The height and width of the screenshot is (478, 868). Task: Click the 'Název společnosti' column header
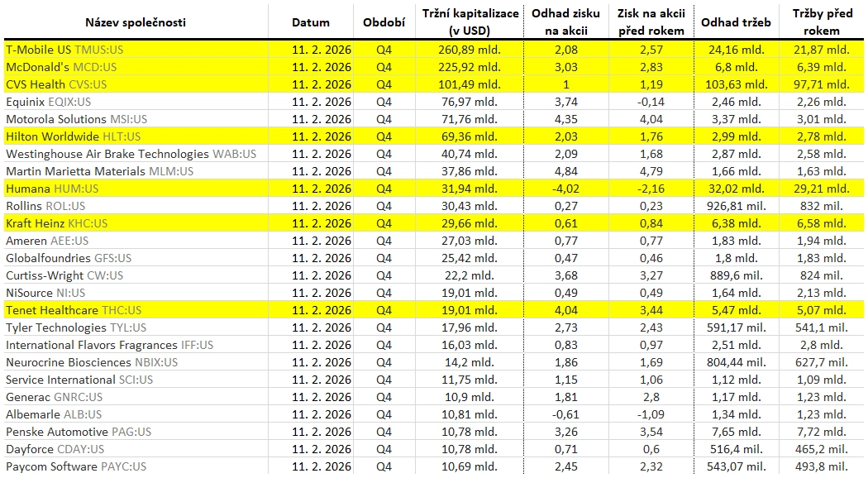136,22
